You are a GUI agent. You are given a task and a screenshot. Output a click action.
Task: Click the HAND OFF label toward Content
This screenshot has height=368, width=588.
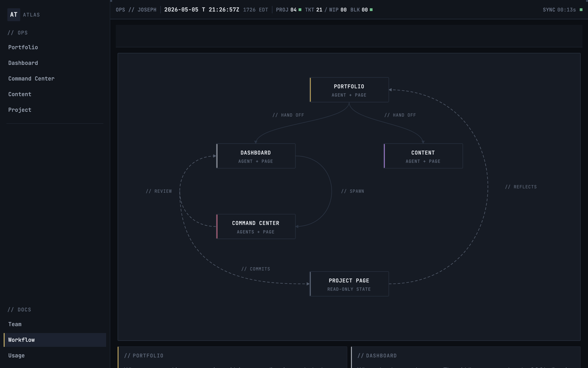[400, 115]
